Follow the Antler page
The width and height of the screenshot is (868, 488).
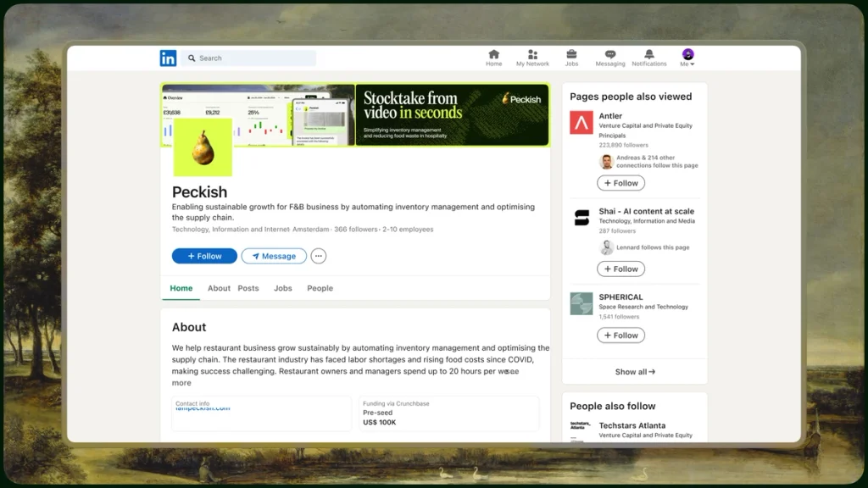(x=620, y=183)
